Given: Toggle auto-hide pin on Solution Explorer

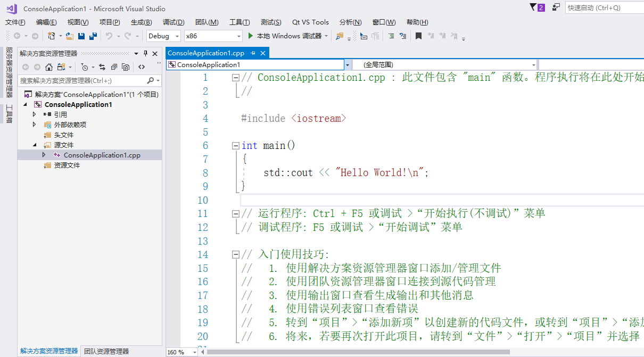Looking at the screenshot, I should [x=145, y=53].
